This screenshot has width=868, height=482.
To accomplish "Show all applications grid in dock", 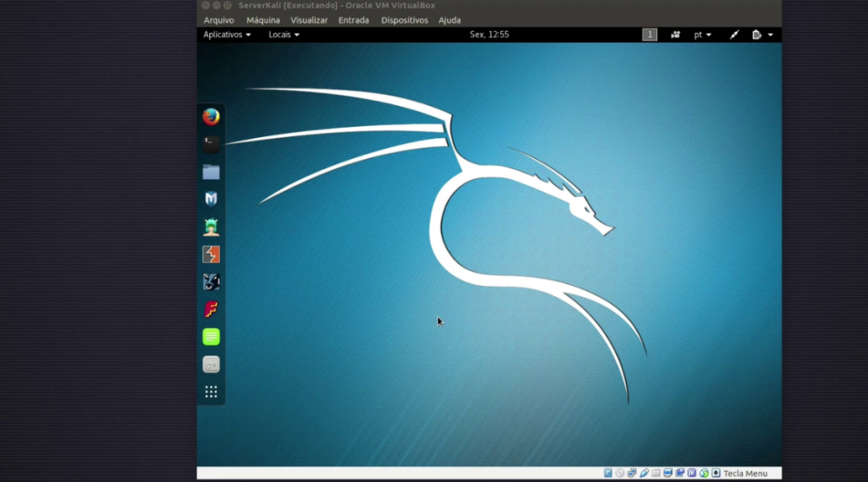I will pyautogui.click(x=211, y=392).
